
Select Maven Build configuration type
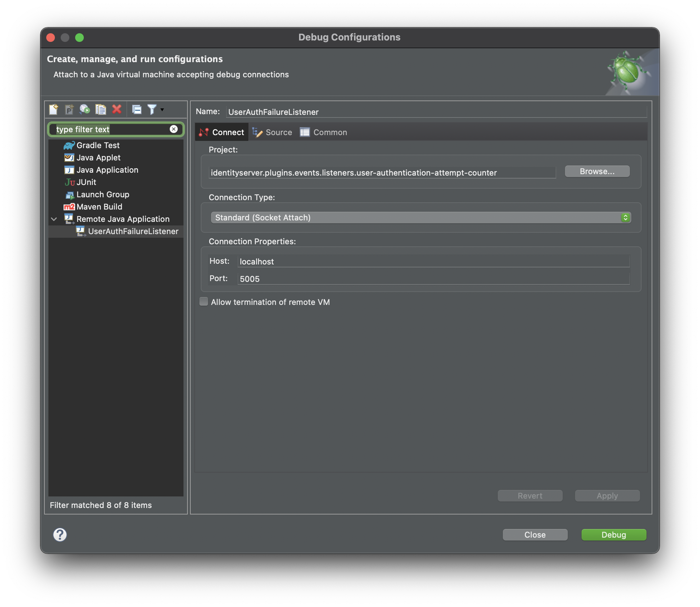pyautogui.click(x=99, y=207)
